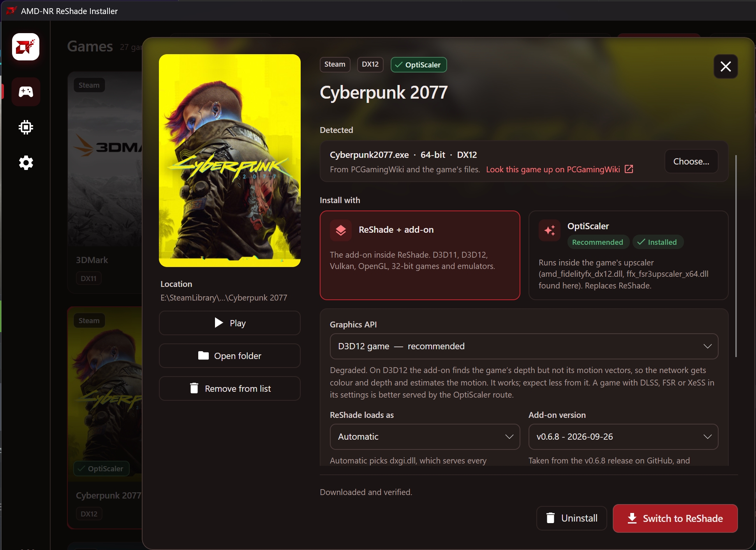Open the GPU chip icon in sidebar

[x=26, y=127]
